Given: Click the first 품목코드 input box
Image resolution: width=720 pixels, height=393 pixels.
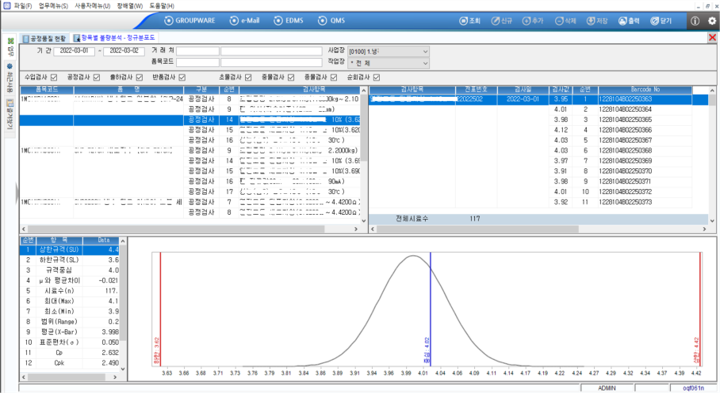Looking at the screenshot, I should [x=198, y=62].
